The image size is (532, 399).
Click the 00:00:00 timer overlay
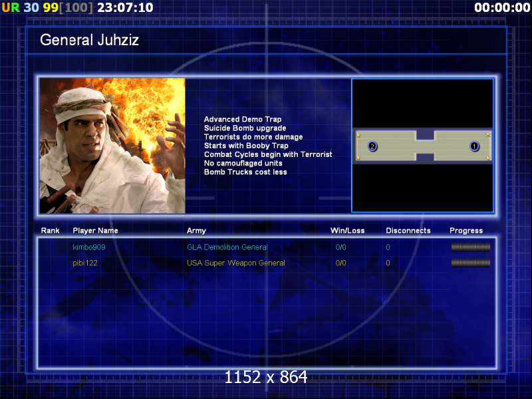click(x=502, y=7)
